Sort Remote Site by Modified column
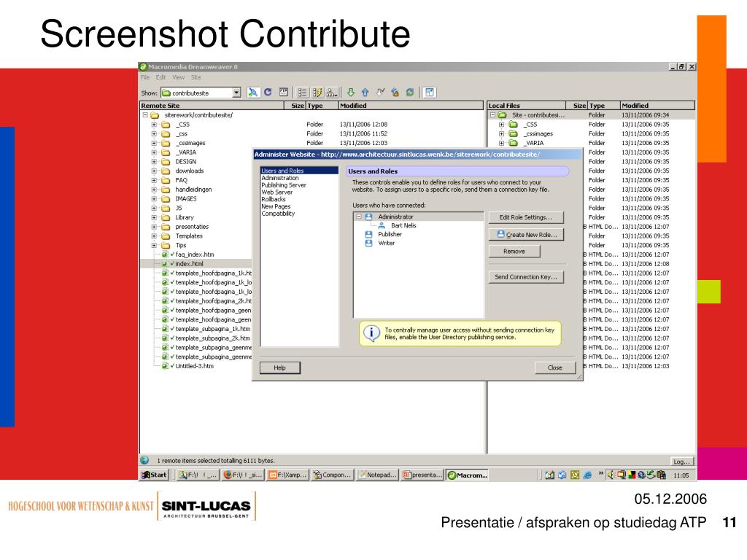This screenshot has height=560, width=747. (411, 106)
